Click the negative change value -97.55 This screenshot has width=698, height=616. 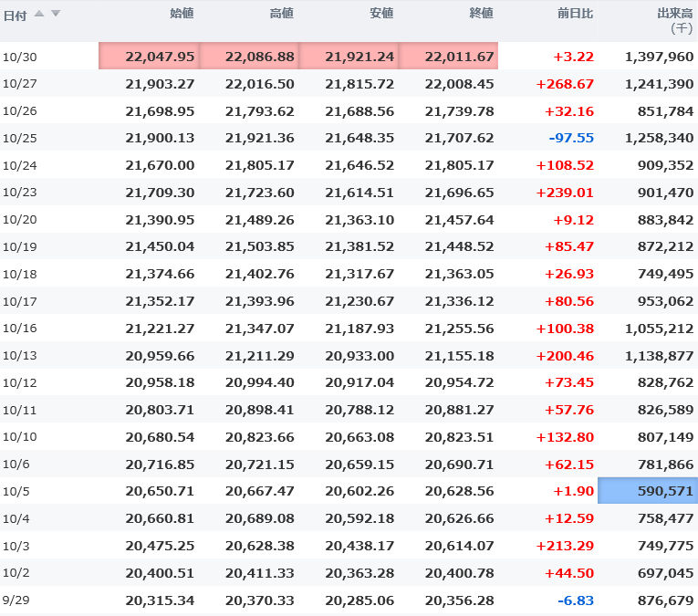pos(571,139)
